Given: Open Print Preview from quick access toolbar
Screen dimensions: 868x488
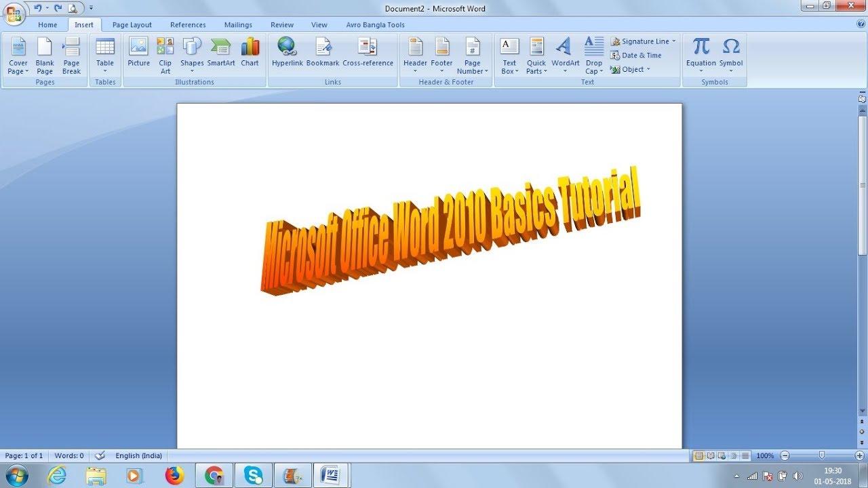Looking at the screenshot, I should [73, 8].
